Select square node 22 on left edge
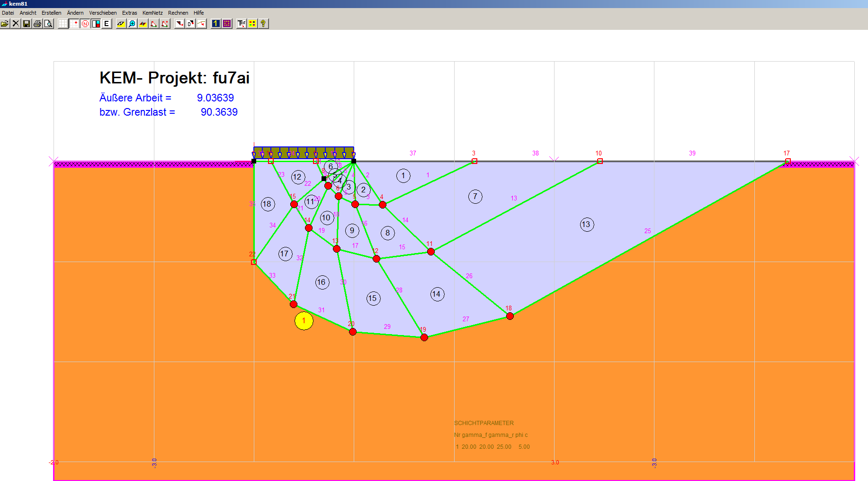 [x=254, y=262]
